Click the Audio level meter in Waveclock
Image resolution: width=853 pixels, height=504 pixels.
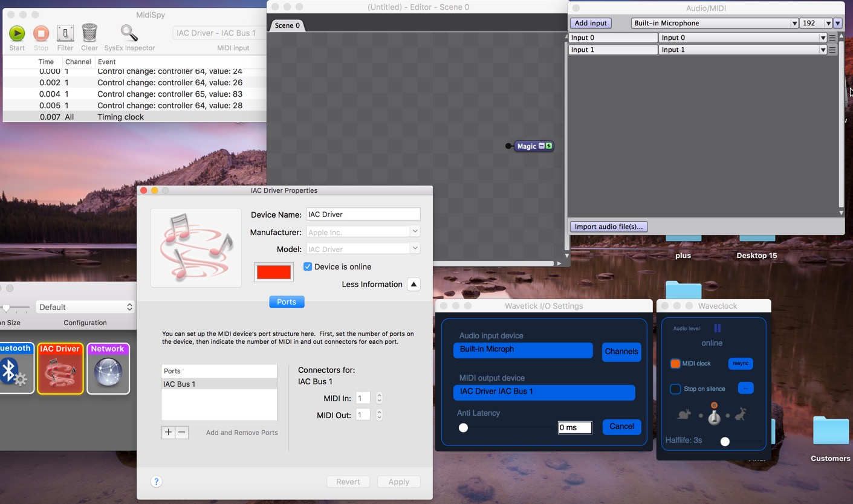[x=718, y=328]
